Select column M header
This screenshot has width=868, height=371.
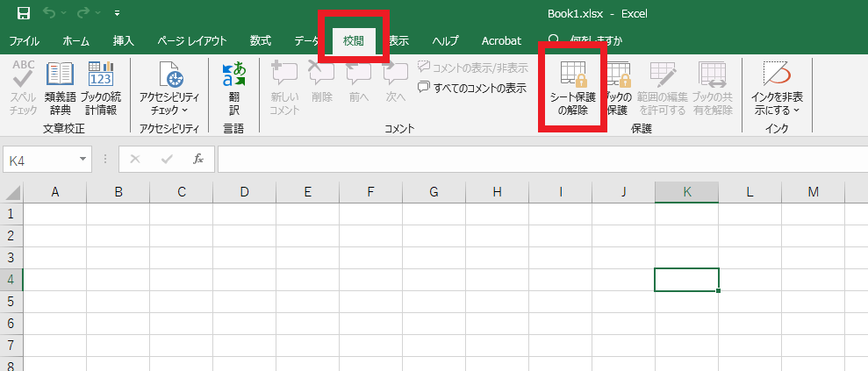coord(813,192)
